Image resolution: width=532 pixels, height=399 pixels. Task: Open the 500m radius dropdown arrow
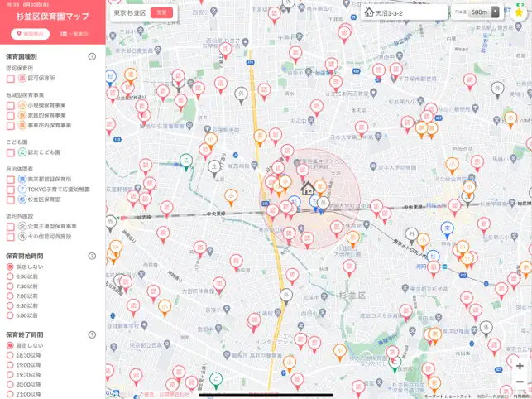496,12
